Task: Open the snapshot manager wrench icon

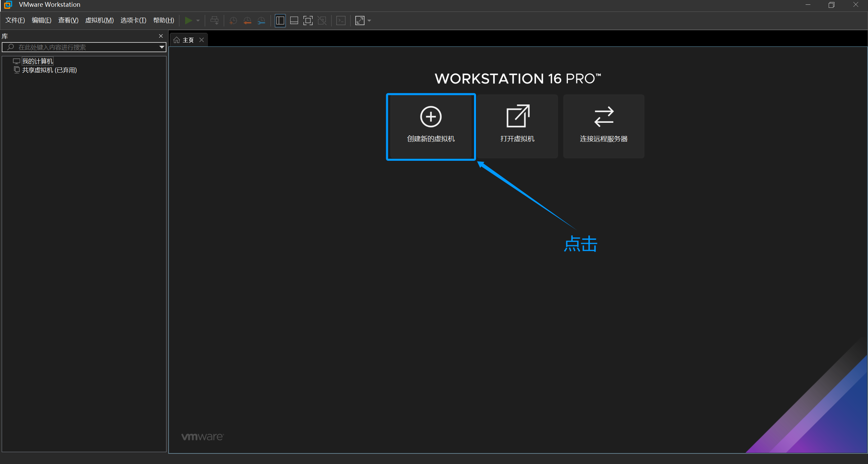Action: tap(261, 21)
